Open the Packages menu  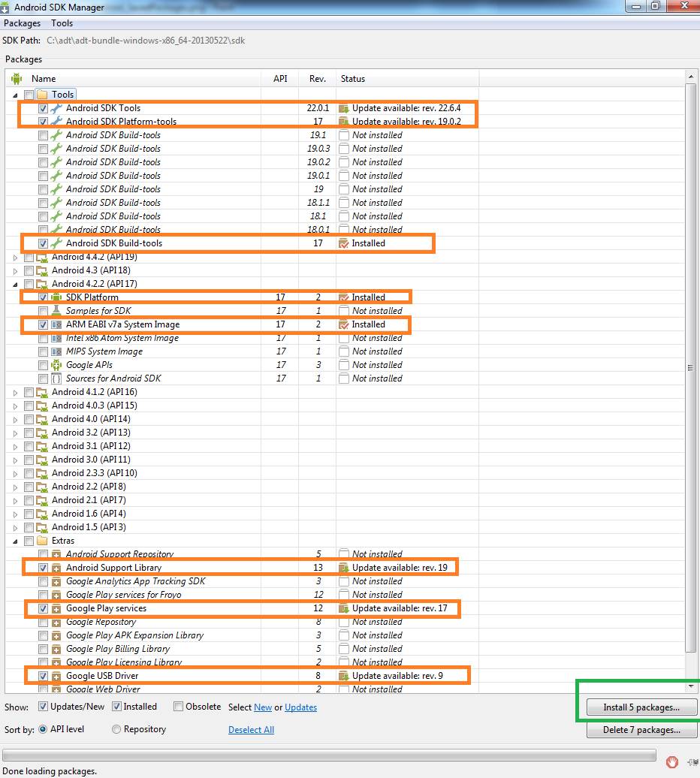pyautogui.click(x=22, y=23)
